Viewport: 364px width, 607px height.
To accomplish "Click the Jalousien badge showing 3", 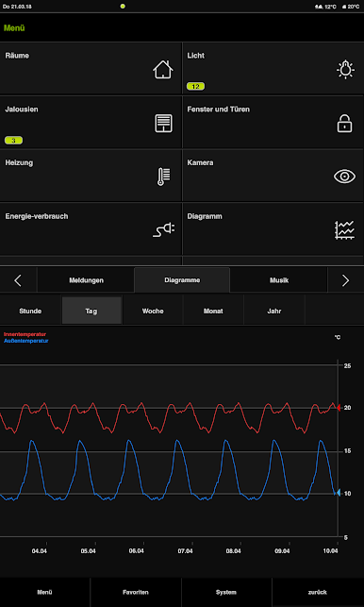I will 13,140.
